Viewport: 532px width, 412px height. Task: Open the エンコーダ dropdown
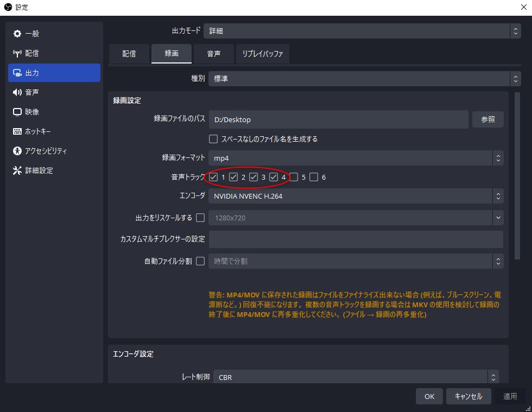356,195
